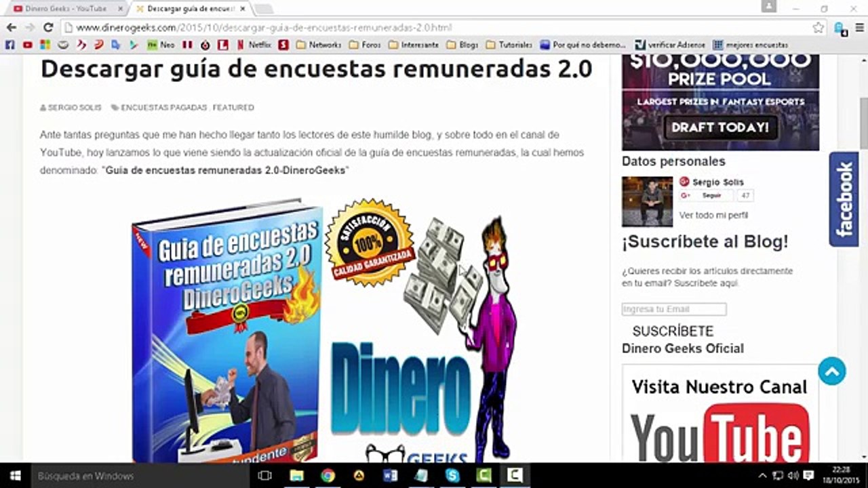Viewport: 868px width, 488px height.
Task: Open the Microsoft colored-squares bookmark
Action: tap(45, 45)
